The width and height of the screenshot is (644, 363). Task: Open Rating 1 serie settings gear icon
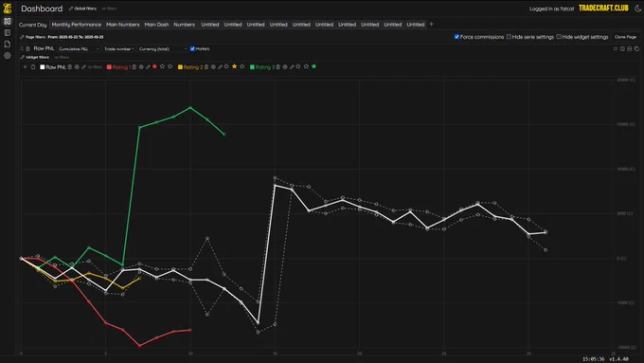(x=141, y=67)
